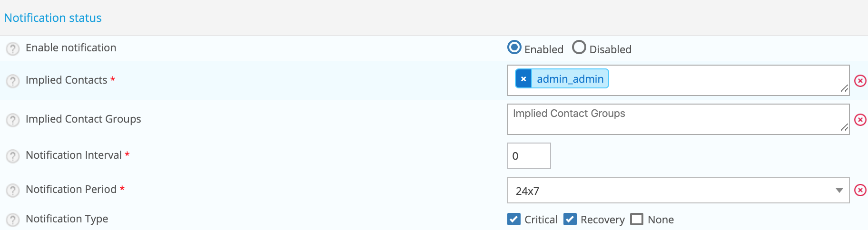This screenshot has width=868, height=230.
Task: Select the Disabled radio button
Action: click(579, 47)
